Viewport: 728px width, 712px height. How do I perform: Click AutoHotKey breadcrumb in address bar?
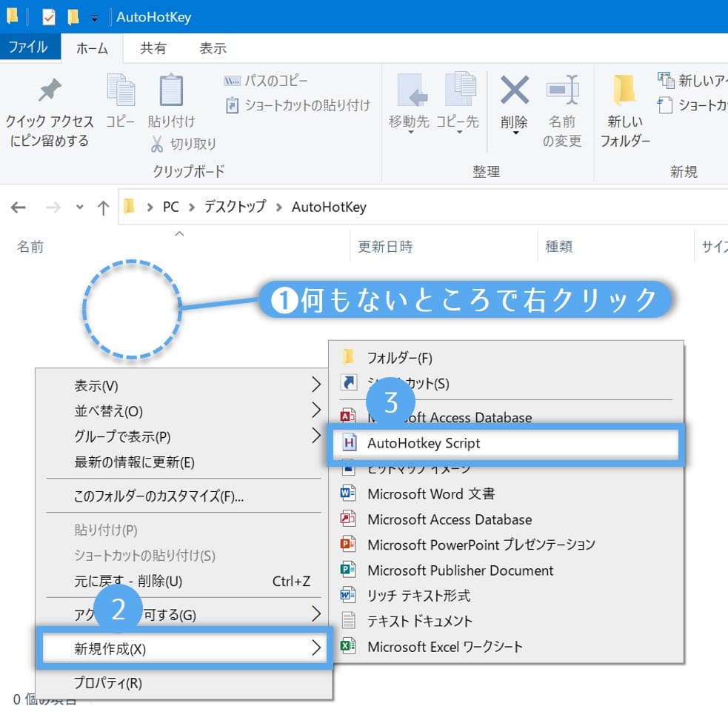(x=329, y=207)
